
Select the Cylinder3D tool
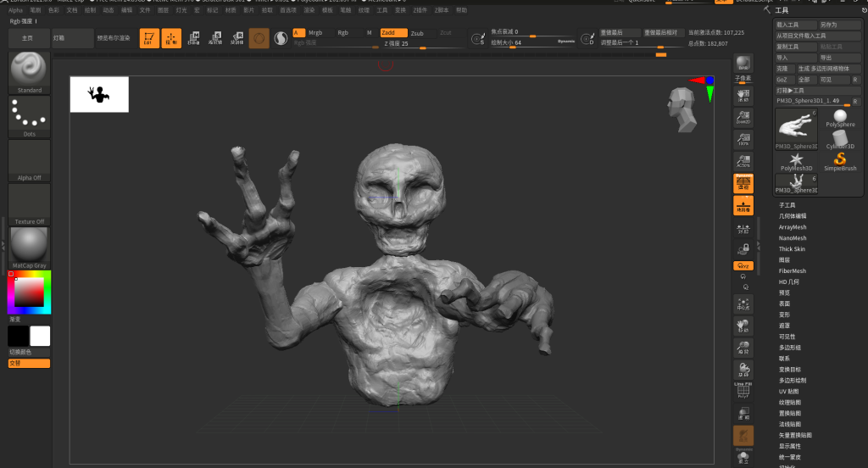(x=840, y=140)
